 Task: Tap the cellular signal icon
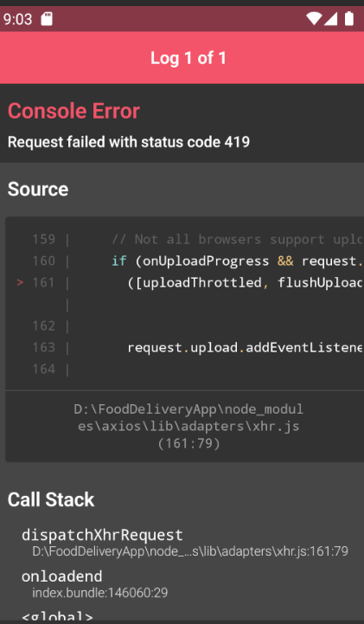click(x=330, y=18)
